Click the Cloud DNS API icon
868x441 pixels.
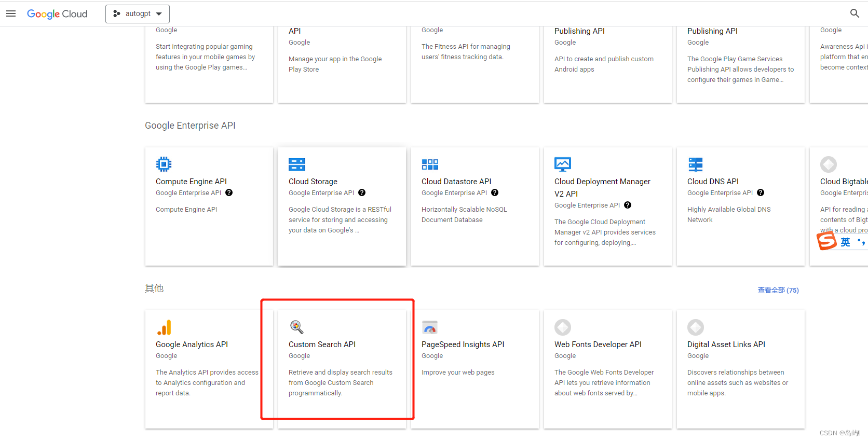pyautogui.click(x=696, y=164)
